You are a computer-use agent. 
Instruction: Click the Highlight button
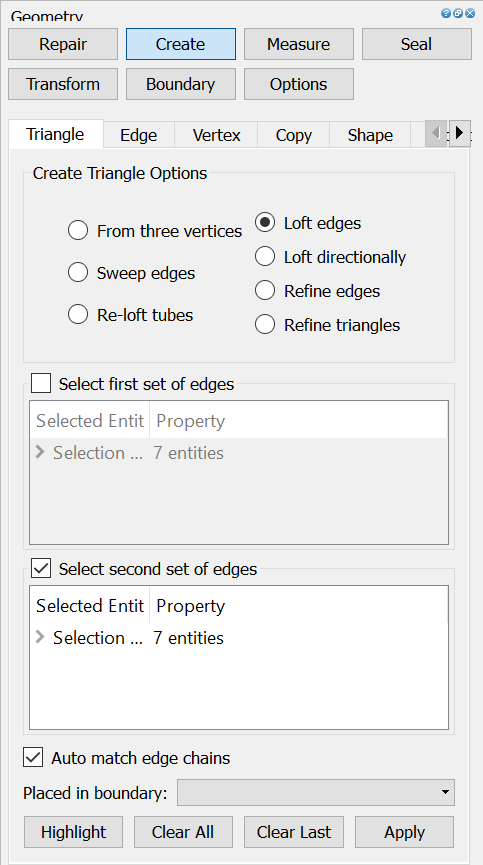(x=73, y=832)
